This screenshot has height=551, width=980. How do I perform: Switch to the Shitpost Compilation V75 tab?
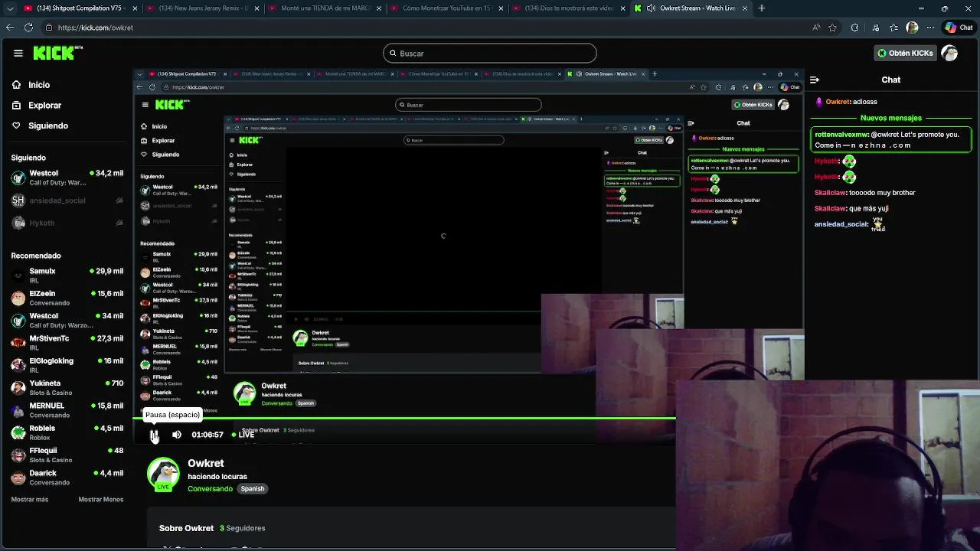pos(79,8)
